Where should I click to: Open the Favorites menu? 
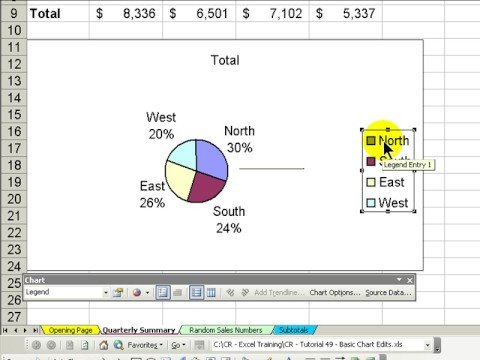pyautogui.click(x=145, y=345)
